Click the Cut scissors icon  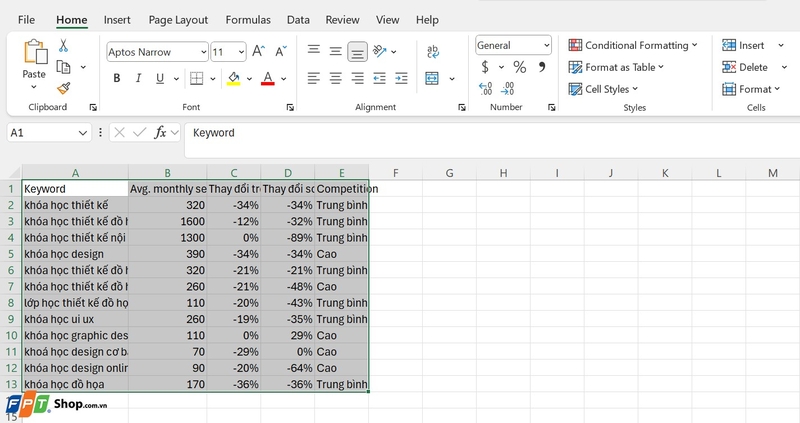(x=63, y=45)
